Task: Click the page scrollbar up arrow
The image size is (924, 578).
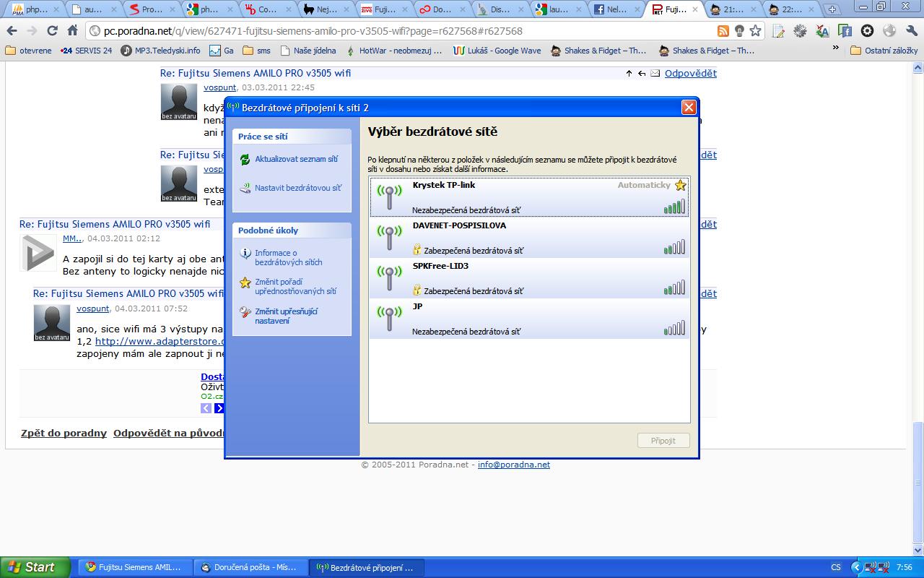Action: tap(918, 67)
